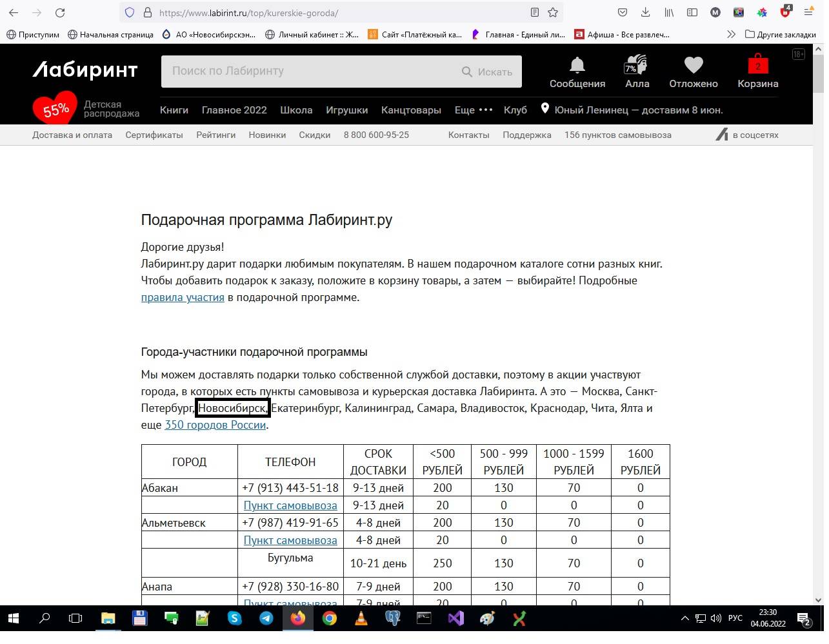Open the Игрушки menu
The height and width of the screenshot is (644, 829).
(x=347, y=110)
